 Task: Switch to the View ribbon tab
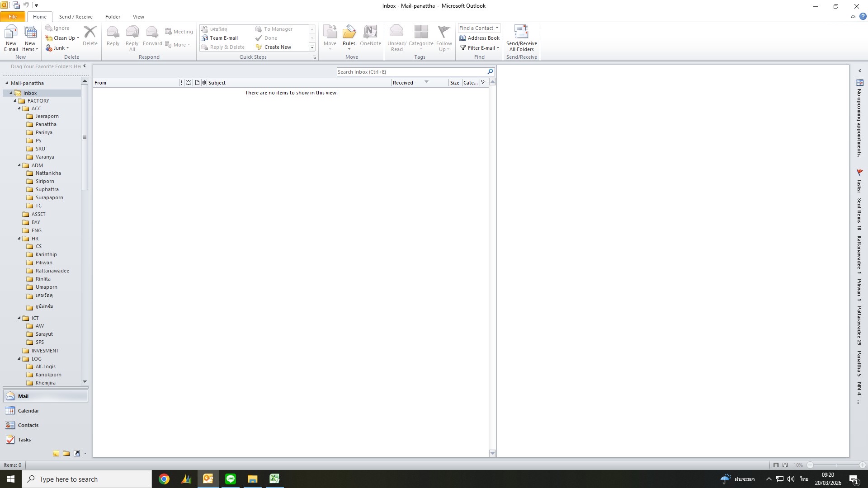(138, 17)
